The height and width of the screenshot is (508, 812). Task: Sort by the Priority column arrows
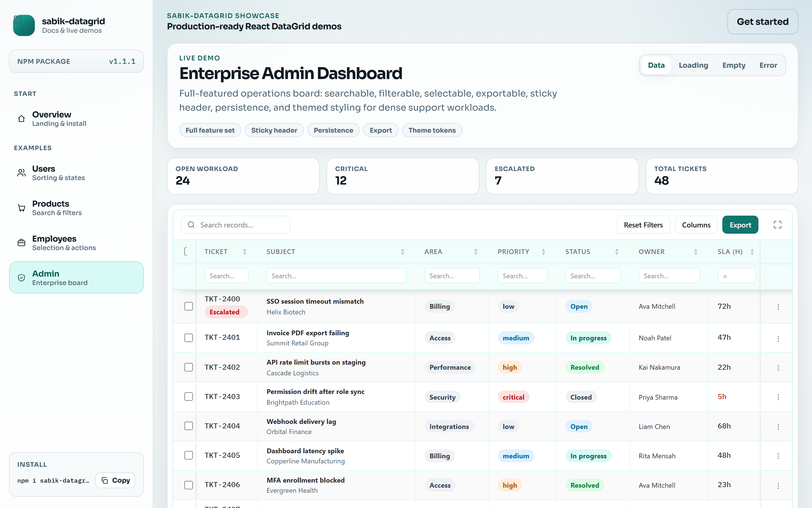point(543,252)
